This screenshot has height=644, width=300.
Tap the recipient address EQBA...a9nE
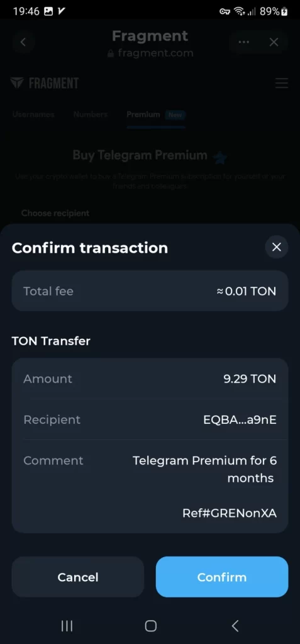click(240, 420)
